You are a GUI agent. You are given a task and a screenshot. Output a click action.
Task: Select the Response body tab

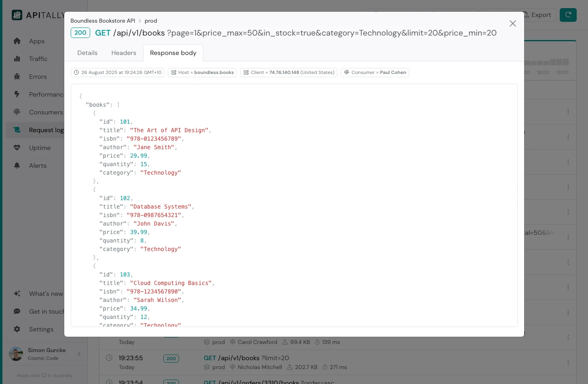173,53
